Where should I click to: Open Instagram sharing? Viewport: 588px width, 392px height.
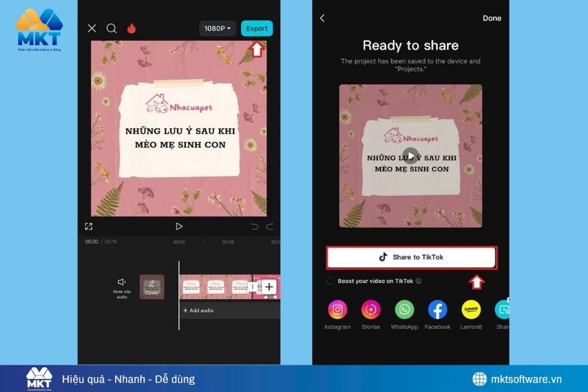coord(337,309)
